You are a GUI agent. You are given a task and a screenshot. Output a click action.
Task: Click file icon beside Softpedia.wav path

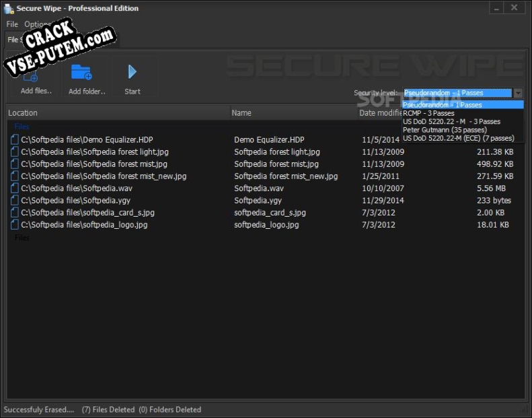[x=14, y=188]
